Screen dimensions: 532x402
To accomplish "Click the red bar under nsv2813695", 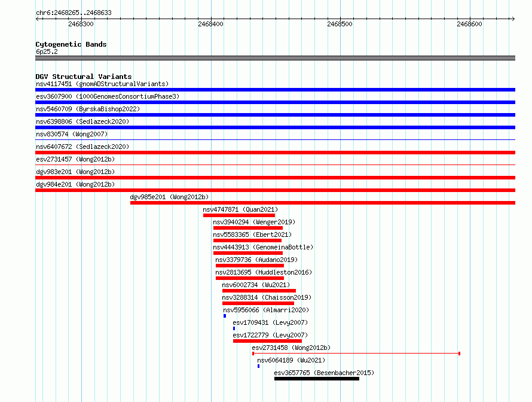I will [250, 278].
